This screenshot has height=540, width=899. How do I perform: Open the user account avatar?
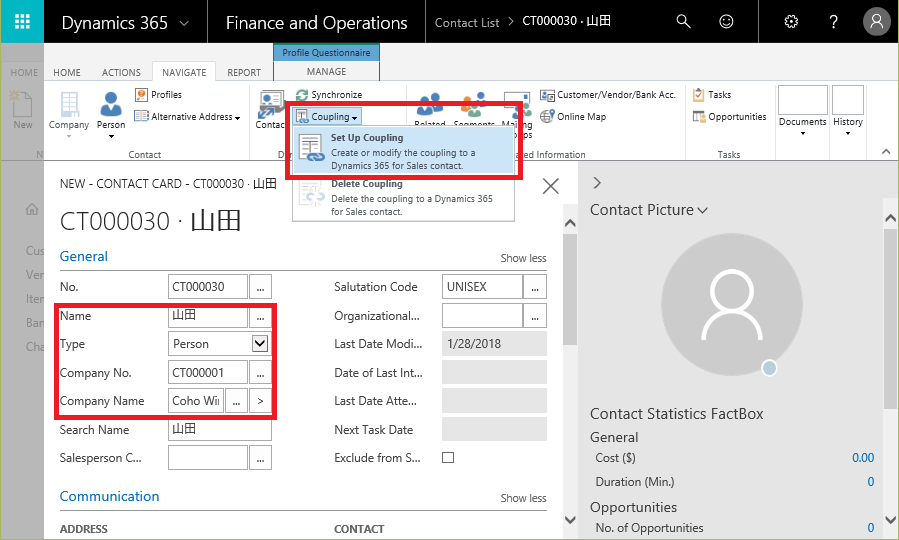pyautogui.click(x=877, y=22)
